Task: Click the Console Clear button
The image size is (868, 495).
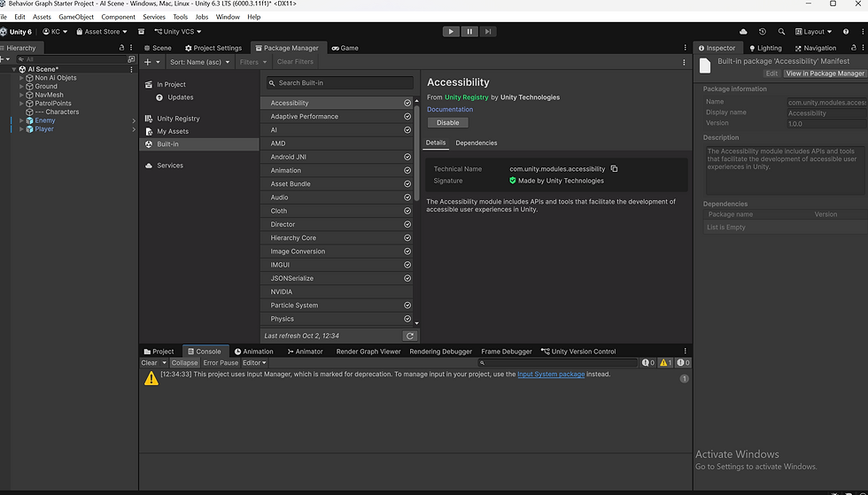Action: [x=150, y=363]
